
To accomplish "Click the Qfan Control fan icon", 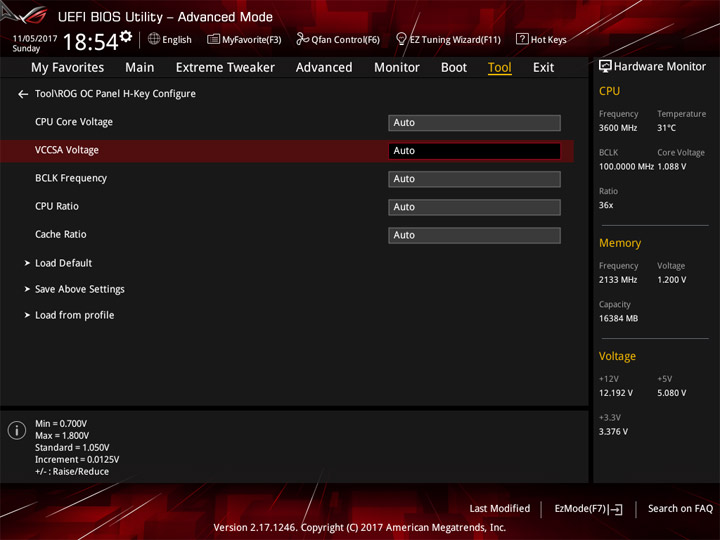I will tap(303, 39).
